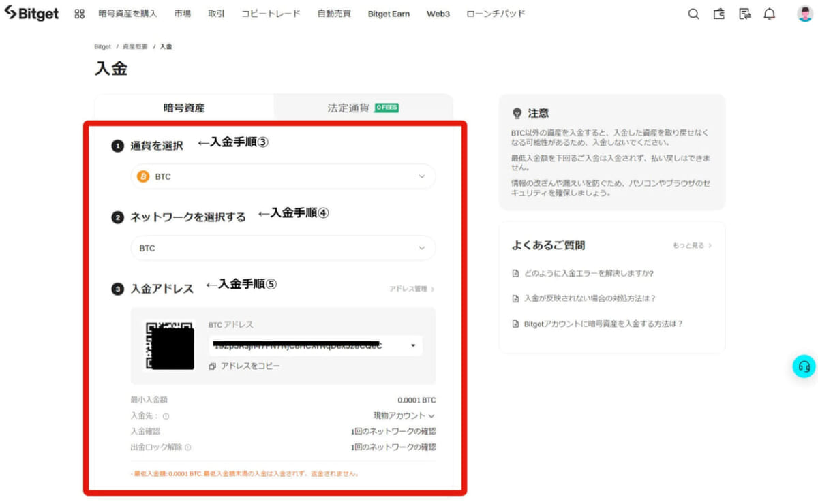
Task: Click the info icon next to 出金ロック解除
Action: pyautogui.click(x=188, y=447)
